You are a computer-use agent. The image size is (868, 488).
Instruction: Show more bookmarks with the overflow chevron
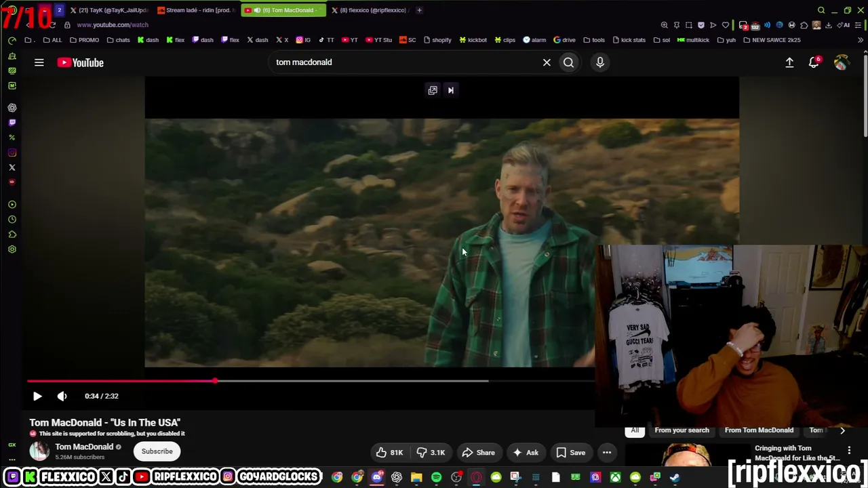861,40
